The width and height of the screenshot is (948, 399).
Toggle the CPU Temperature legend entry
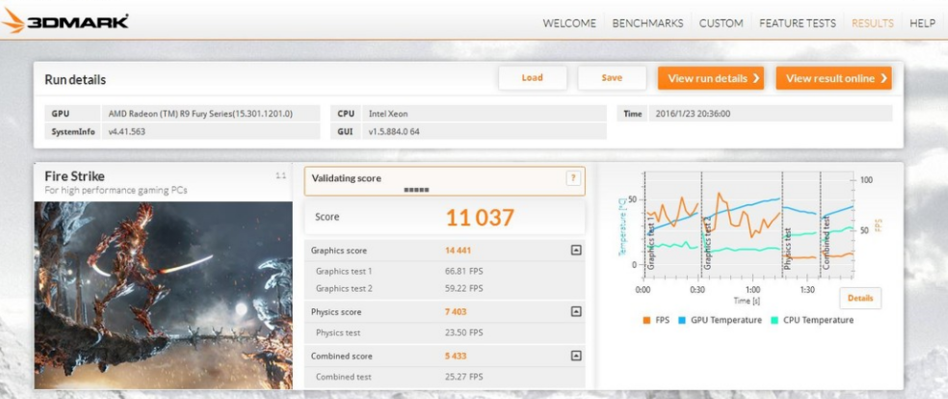813,320
